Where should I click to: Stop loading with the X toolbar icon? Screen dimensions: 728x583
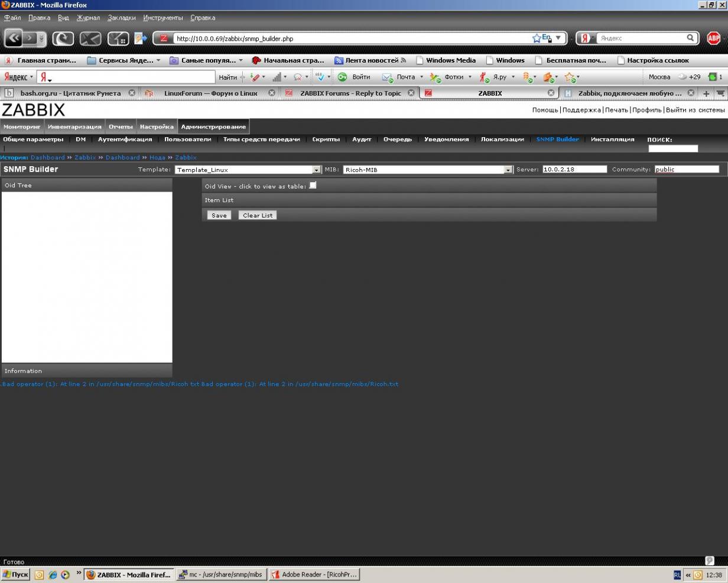(90, 38)
